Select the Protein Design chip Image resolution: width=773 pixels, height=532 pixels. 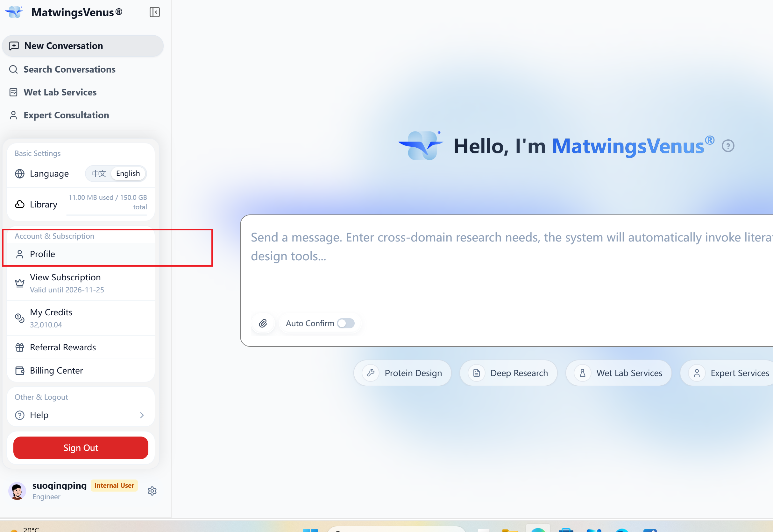[x=402, y=373]
